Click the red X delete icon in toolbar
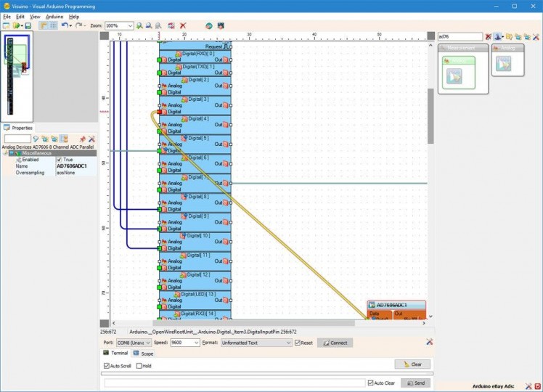543x392 pixels. [183, 25]
